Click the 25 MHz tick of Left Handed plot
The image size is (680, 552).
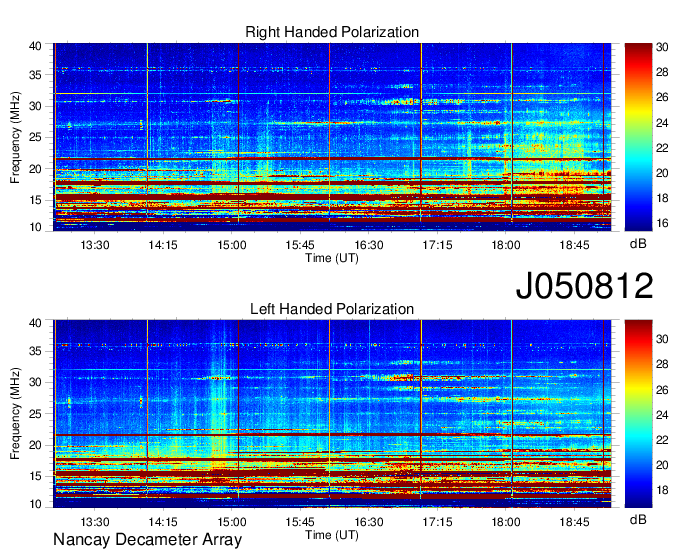pos(35,414)
